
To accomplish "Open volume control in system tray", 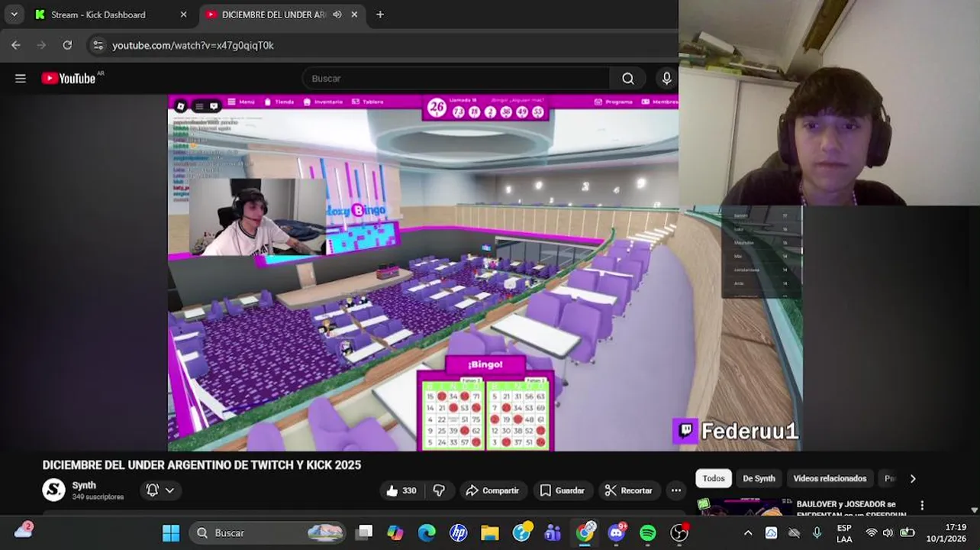I will [888, 532].
